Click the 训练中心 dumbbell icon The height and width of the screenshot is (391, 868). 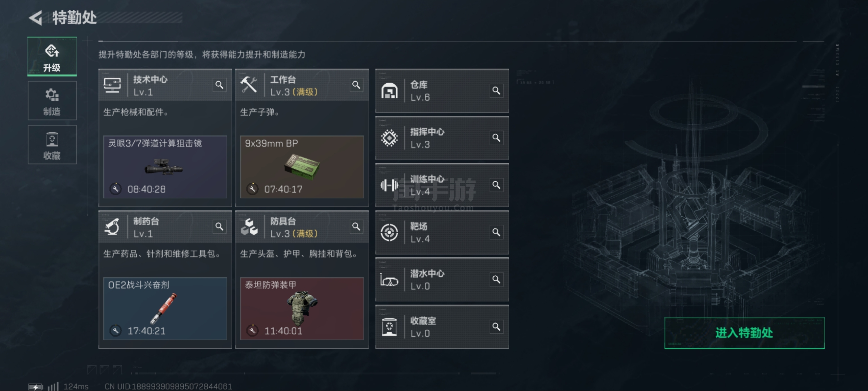389,185
